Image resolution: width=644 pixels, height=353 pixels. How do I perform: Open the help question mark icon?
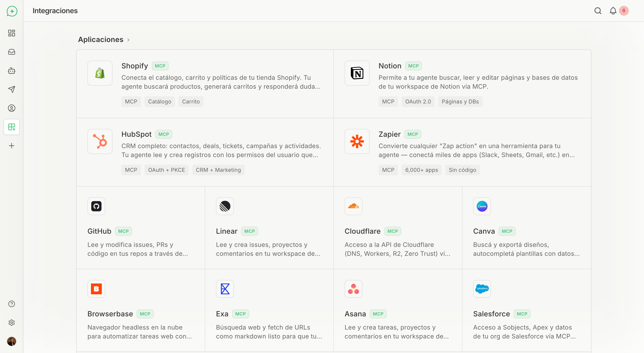click(x=11, y=304)
